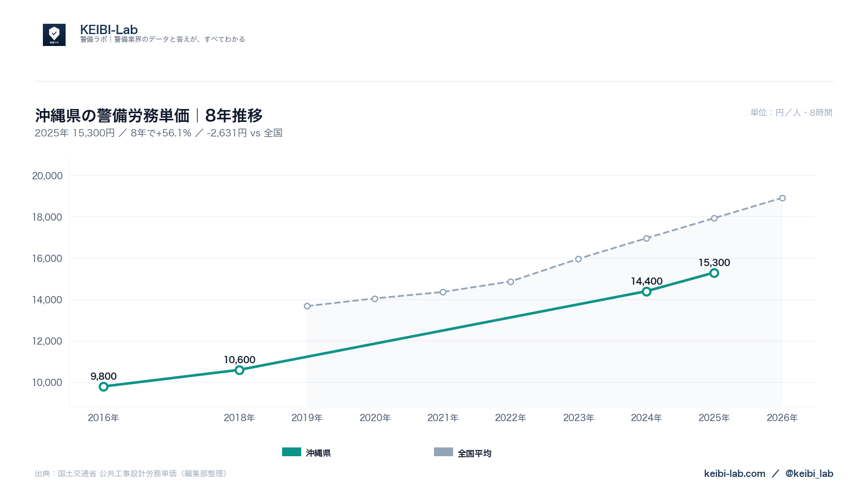Click the subtitle line starting 2025年 15,300円
Image resolution: width=868 pixels, height=496 pixels.
point(159,133)
